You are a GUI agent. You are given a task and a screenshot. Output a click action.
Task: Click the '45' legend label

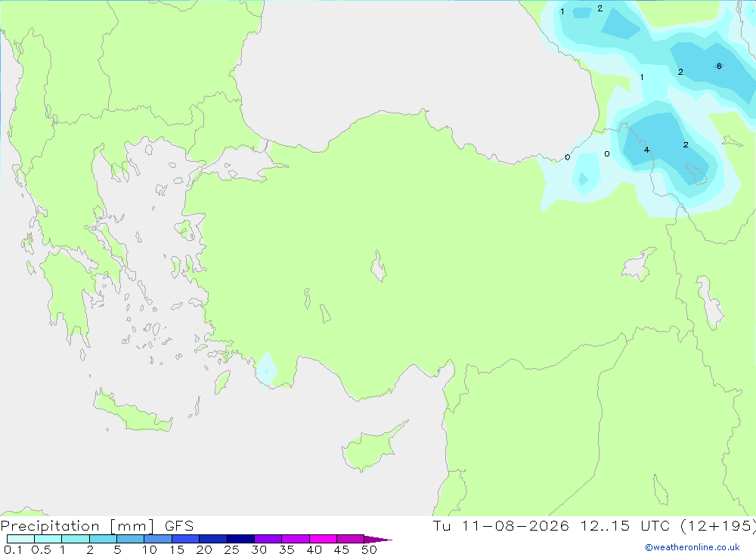342,549
